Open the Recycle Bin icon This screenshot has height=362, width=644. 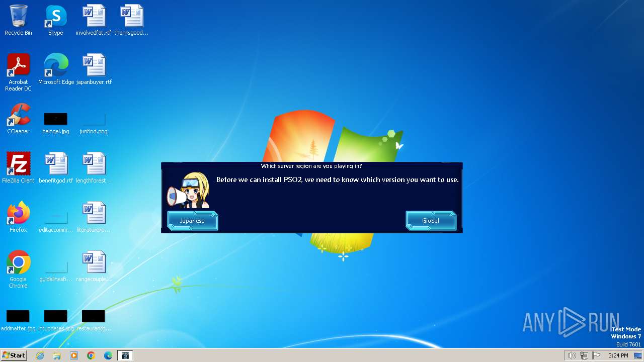coord(18,20)
